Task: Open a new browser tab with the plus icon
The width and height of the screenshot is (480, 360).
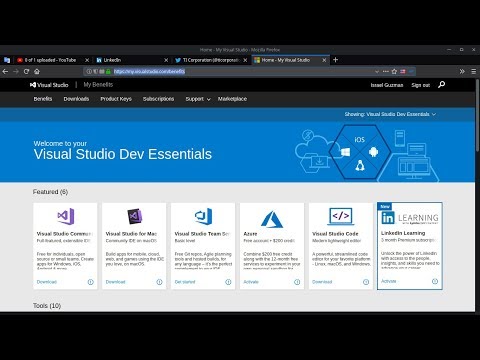Action: click(x=336, y=60)
